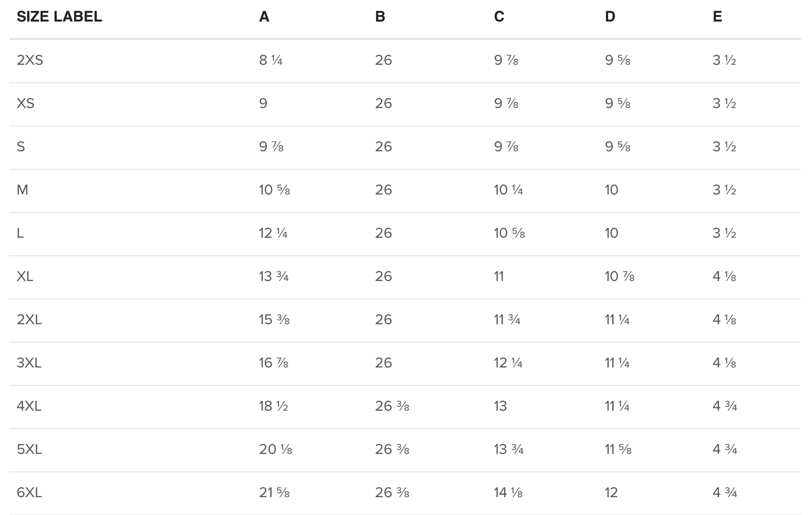Select the 14 ⅛ value

(508, 493)
